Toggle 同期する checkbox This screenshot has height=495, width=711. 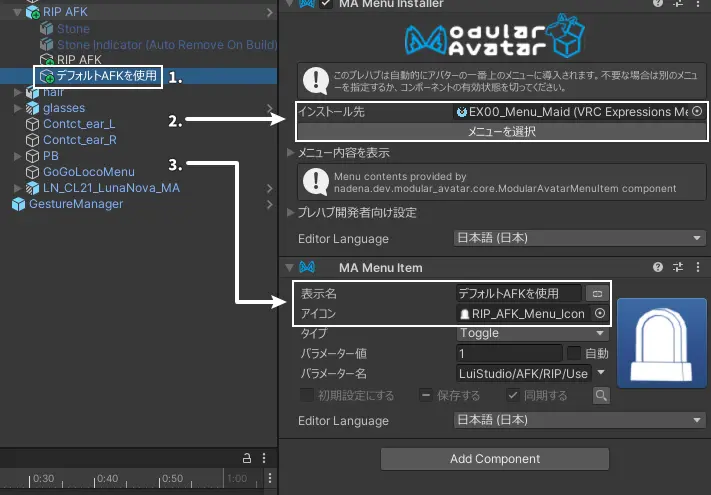(x=513, y=395)
